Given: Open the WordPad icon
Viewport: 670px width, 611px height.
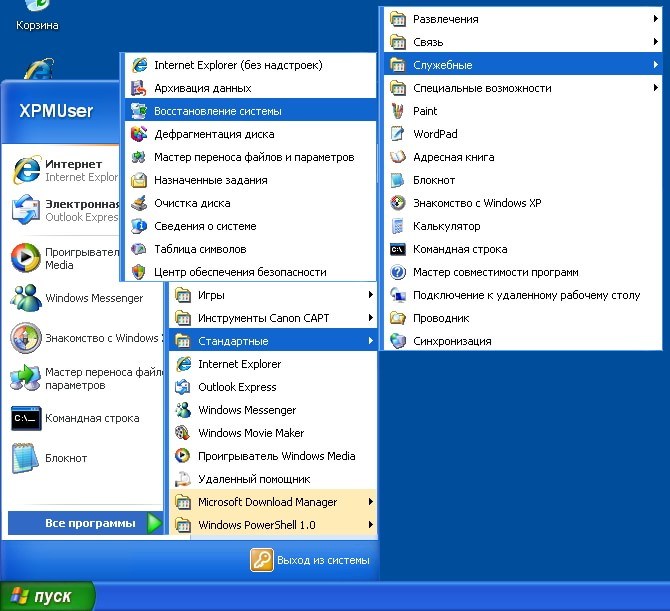Looking at the screenshot, I should [398, 134].
